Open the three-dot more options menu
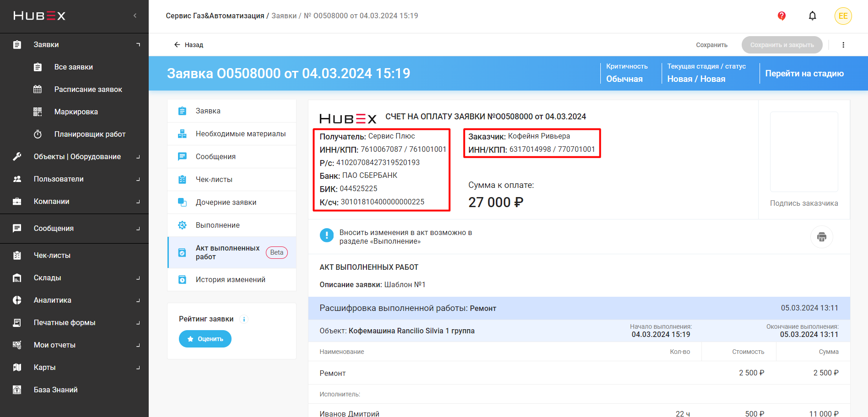Viewport: 868px width, 417px height. (x=843, y=45)
